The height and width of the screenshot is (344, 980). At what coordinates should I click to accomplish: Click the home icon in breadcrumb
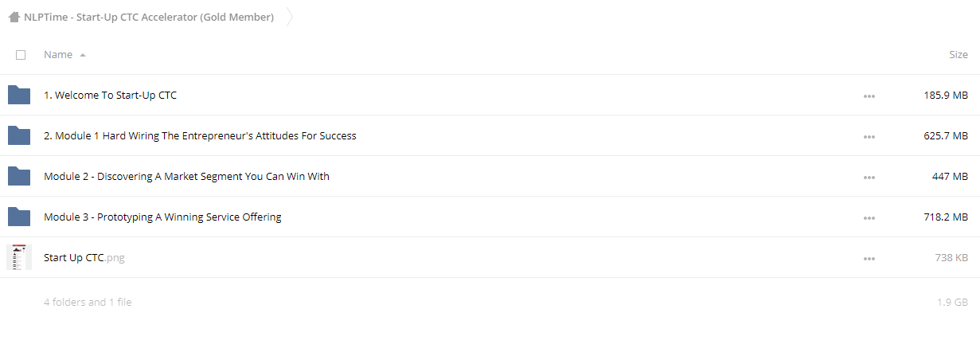14,17
